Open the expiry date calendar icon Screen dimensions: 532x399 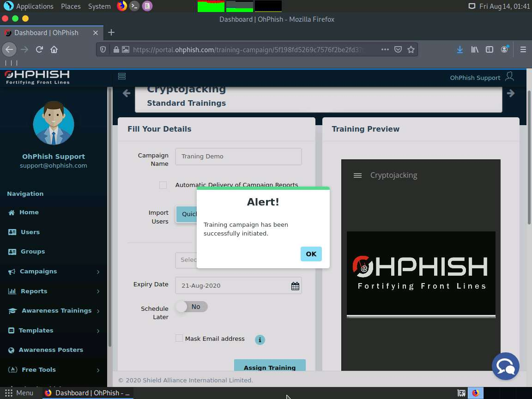coord(295,286)
